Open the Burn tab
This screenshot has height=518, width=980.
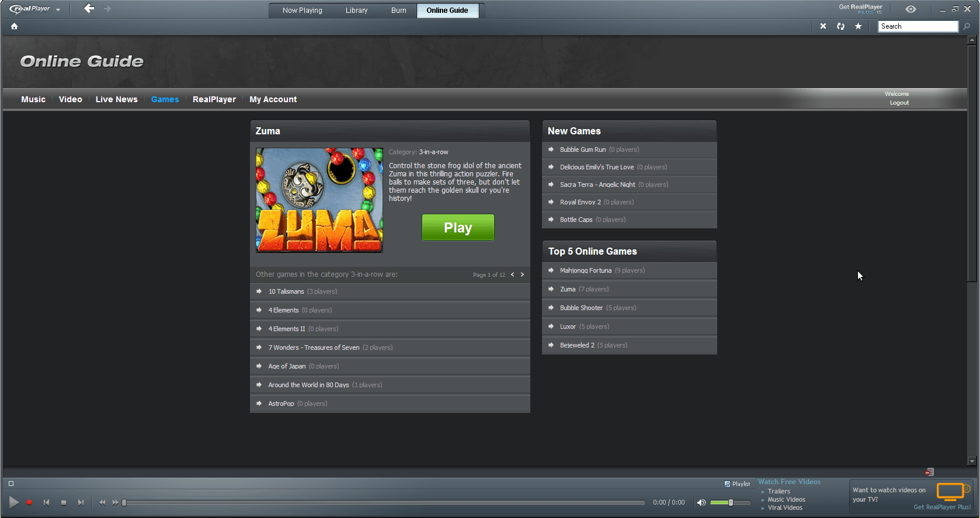pyautogui.click(x=398, y=11)
